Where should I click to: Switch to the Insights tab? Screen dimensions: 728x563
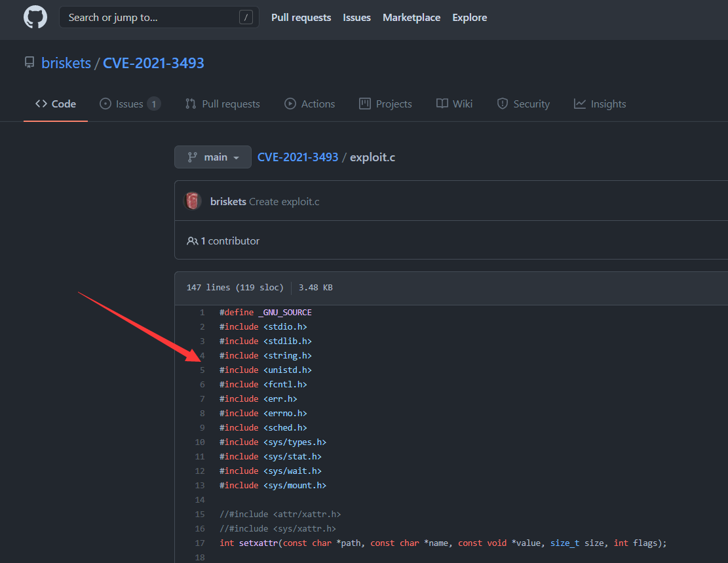coord(600,104)
